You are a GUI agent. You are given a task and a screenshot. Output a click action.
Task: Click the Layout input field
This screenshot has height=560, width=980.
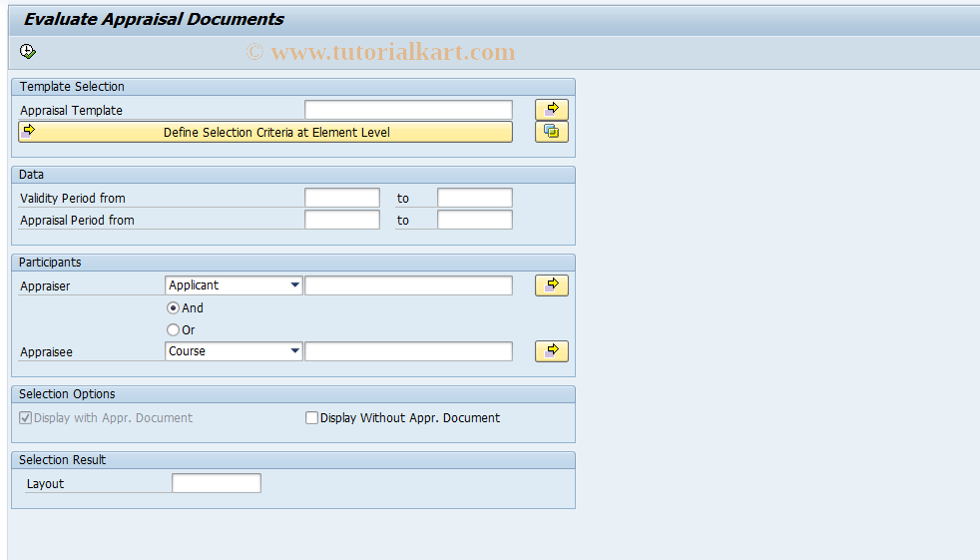[217, 483]
